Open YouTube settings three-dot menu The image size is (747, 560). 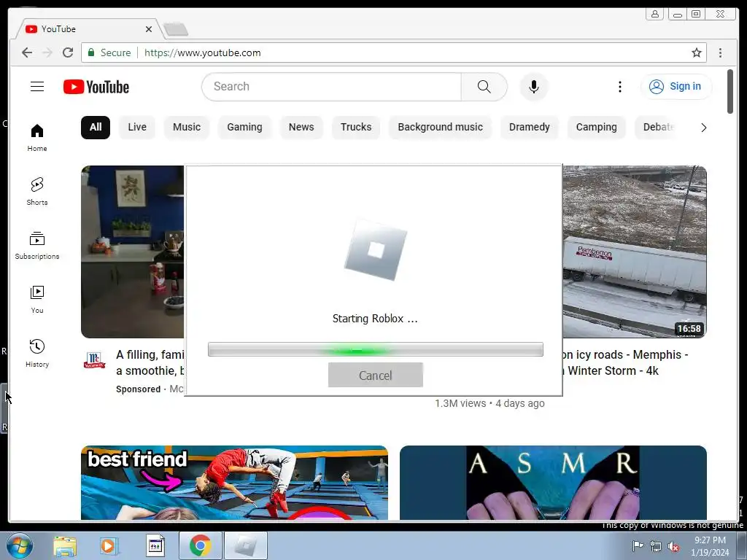(x=620, y=87)
